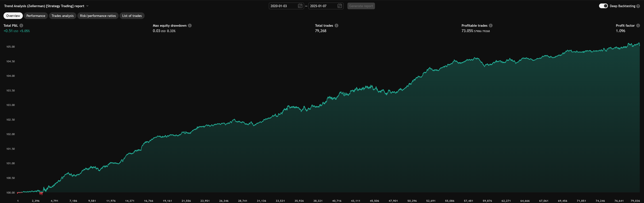Switch to the Performance tab
Viewport: 644px width, 203px height.
click(x=36, y=16)
